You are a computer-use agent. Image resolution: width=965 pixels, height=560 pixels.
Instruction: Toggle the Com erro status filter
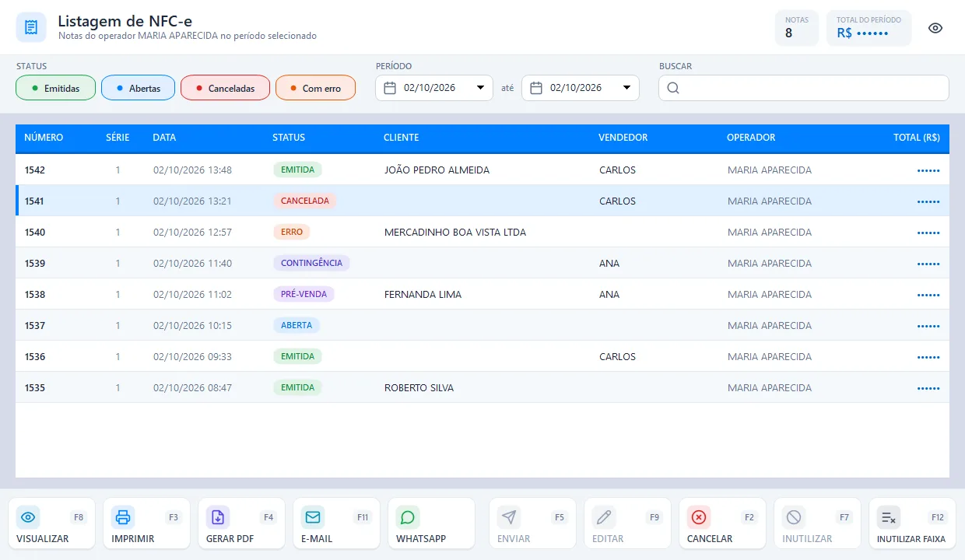315,88
